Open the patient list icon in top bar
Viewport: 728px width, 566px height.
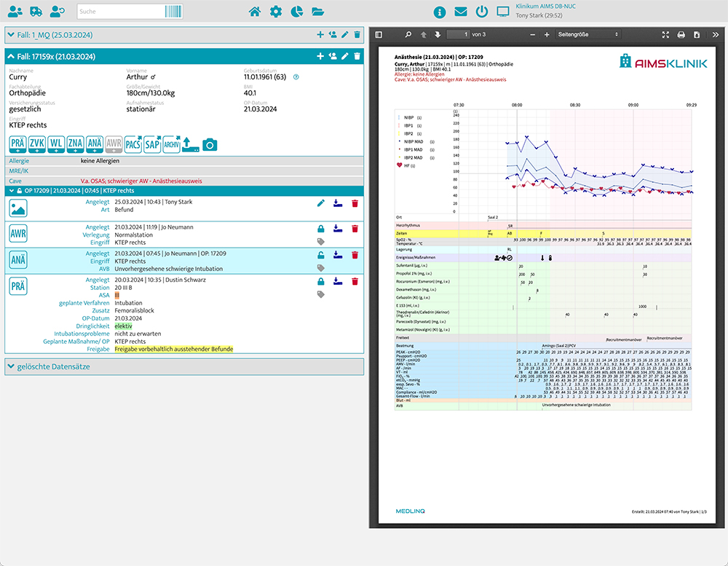coord(15,12)
